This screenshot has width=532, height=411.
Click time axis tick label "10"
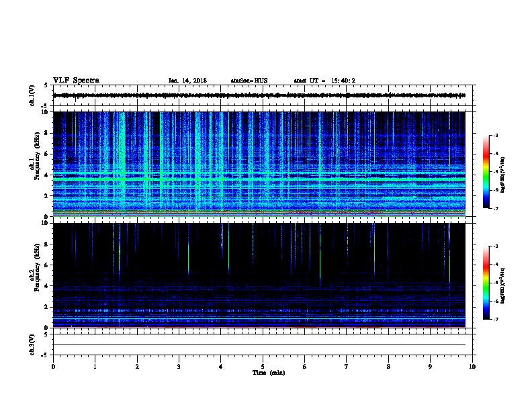[x=472, y=367]
